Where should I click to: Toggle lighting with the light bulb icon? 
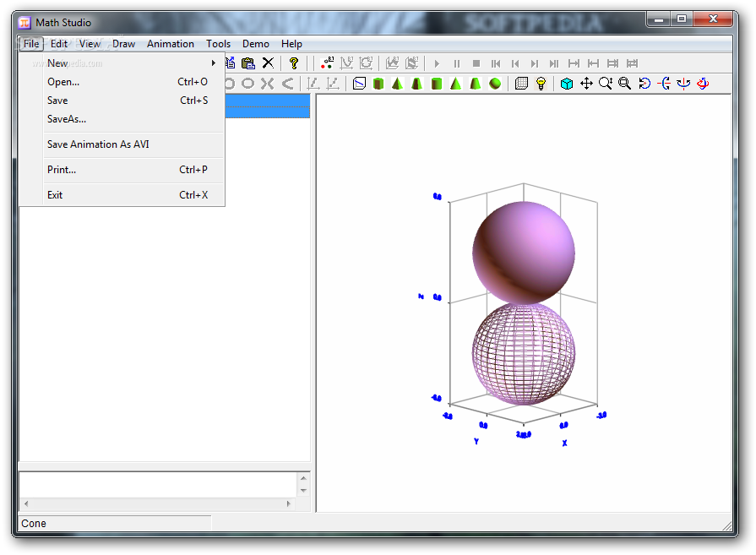coord(541,84)
